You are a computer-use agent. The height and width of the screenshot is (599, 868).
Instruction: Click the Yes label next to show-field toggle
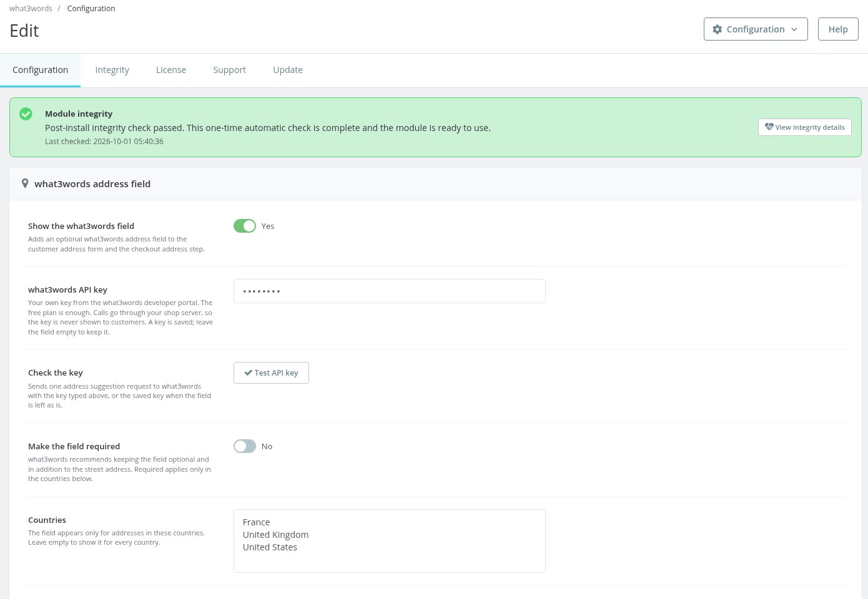pyautogui.click(x=268, y=226)
